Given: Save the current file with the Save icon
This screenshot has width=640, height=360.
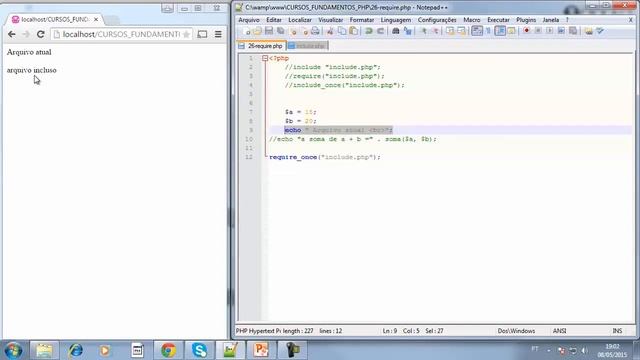Looking at the screenshot, I should click(269, 31).
